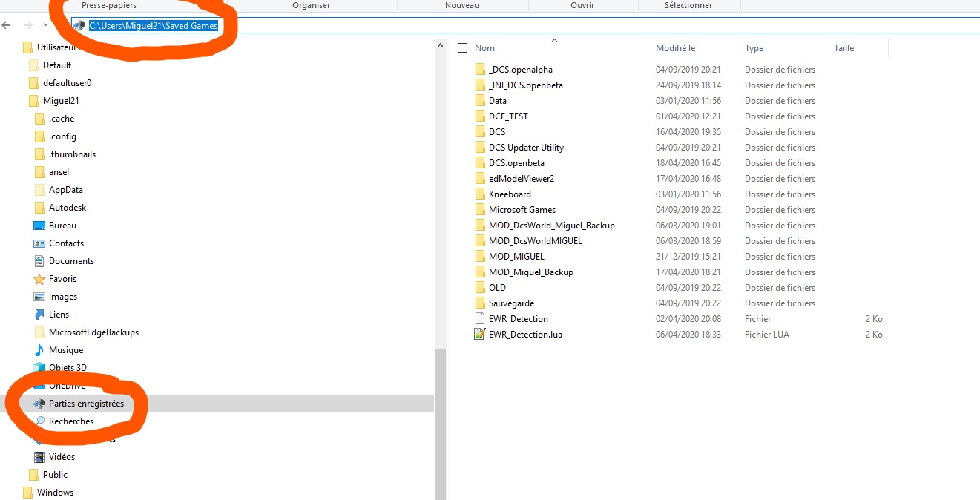Click the OLD folder icon

pos(479,288)
